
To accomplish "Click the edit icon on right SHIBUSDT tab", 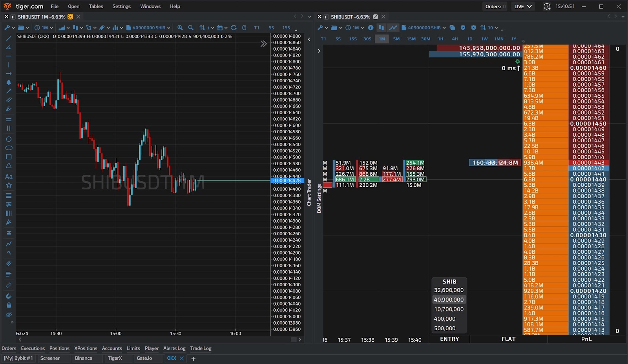I will click(x=376, y=17).
